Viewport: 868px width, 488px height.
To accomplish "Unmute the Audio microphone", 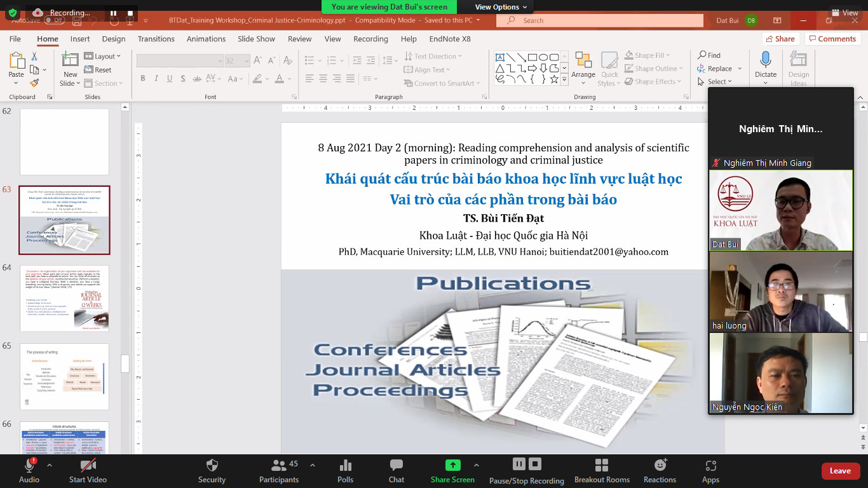I will coord(29,466).
